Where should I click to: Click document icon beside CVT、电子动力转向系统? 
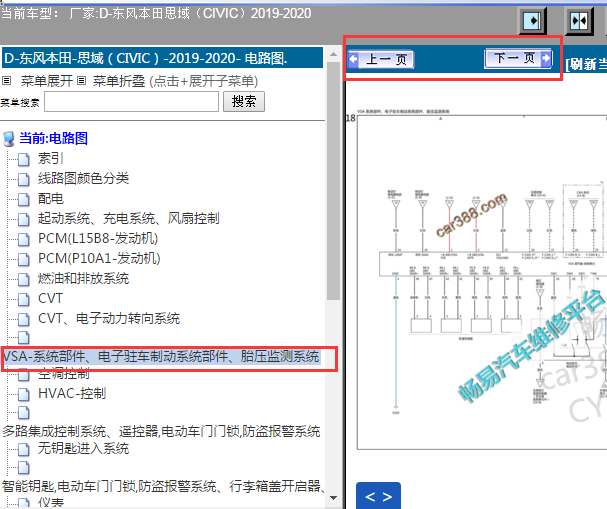(24, 320)
